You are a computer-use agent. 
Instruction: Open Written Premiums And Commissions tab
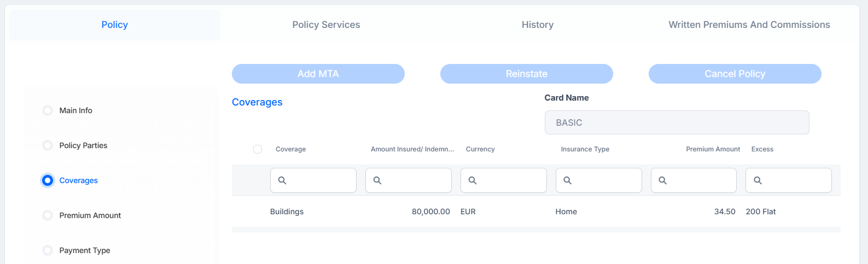point(749,25)
